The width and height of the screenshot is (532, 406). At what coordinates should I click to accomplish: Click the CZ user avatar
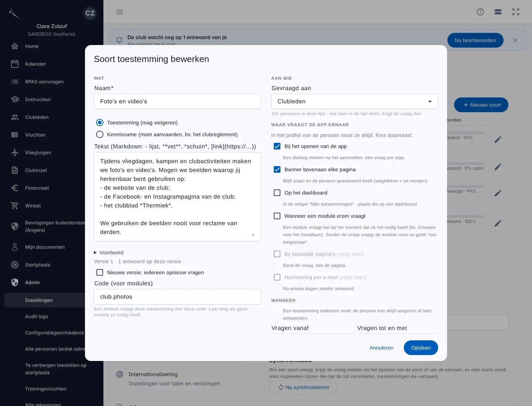point(90,13)
